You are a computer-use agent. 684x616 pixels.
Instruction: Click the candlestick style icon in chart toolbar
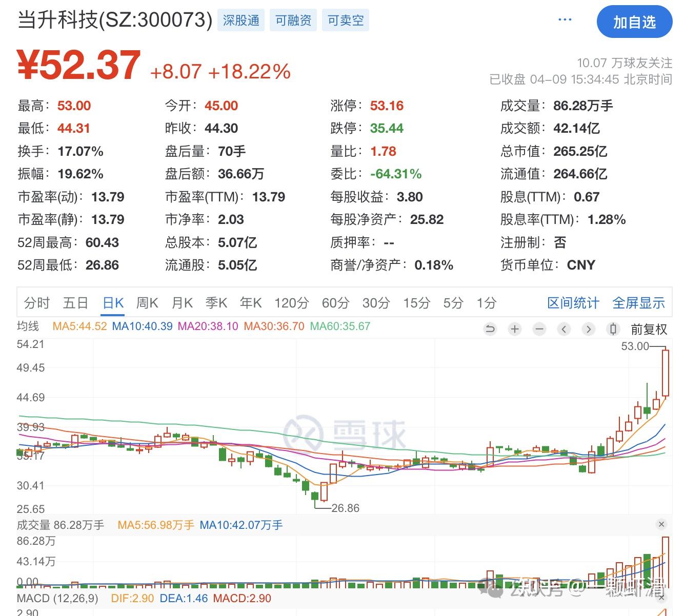coord(613,329)
